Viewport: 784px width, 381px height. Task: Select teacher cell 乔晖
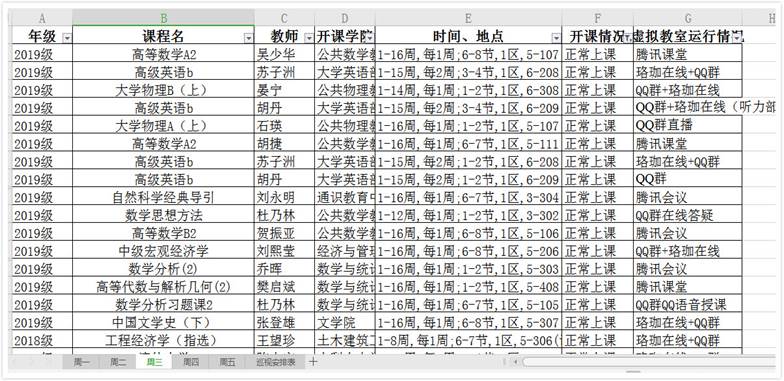click(284, 269)
